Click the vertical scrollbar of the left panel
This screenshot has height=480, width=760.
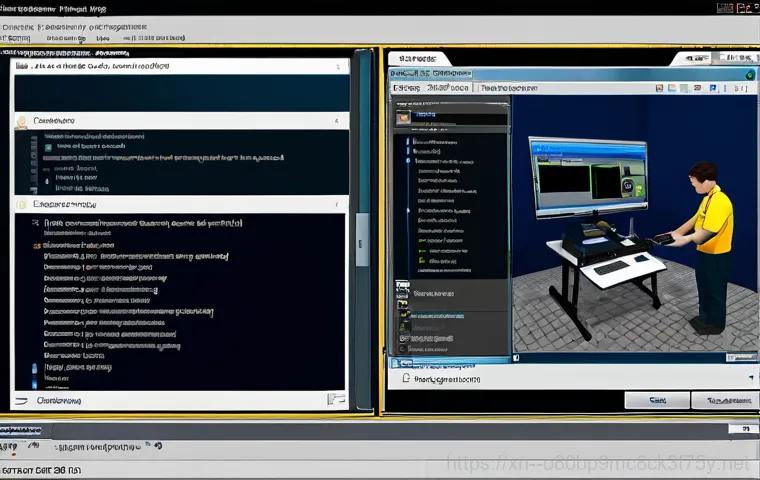coord(362,240)
